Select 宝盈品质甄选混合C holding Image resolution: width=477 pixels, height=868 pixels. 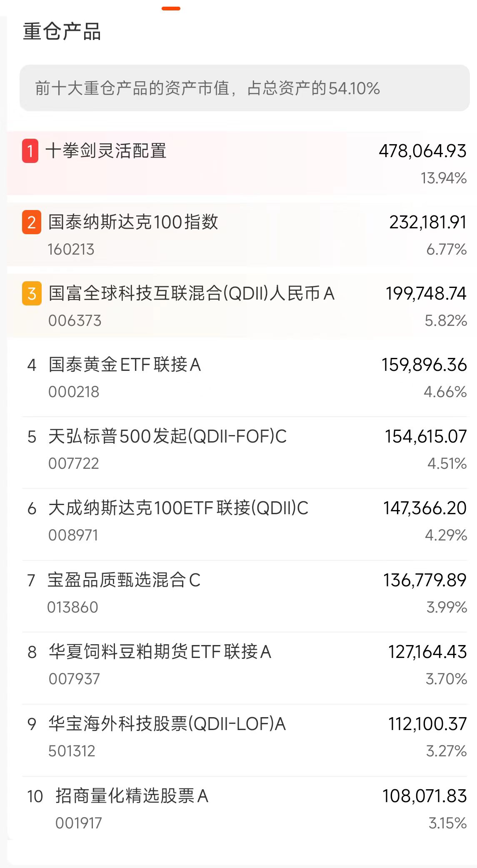(245, 593)
